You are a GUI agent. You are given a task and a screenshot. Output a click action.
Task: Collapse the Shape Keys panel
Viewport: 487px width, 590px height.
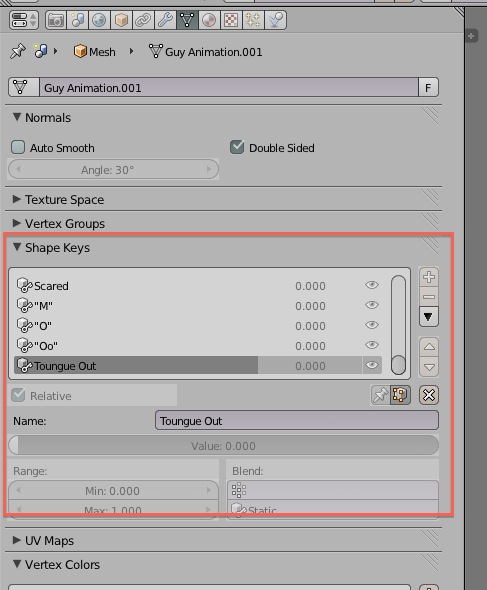[x=52, y=248]
